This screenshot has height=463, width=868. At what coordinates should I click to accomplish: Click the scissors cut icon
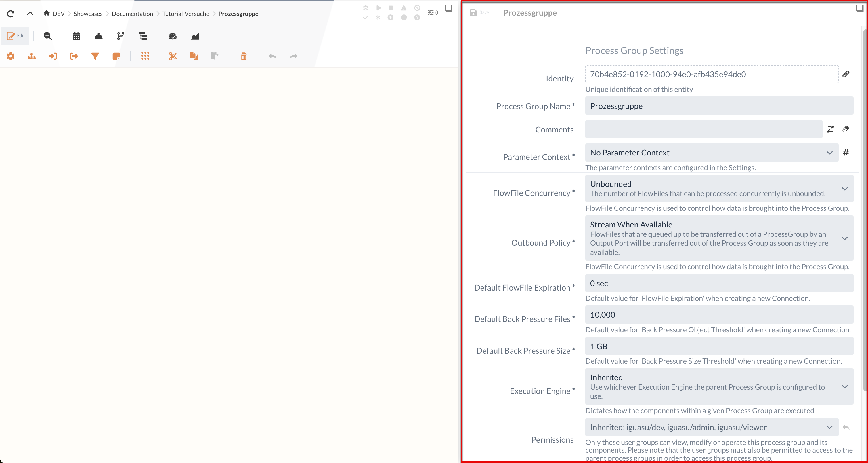(x=173, y=56)
